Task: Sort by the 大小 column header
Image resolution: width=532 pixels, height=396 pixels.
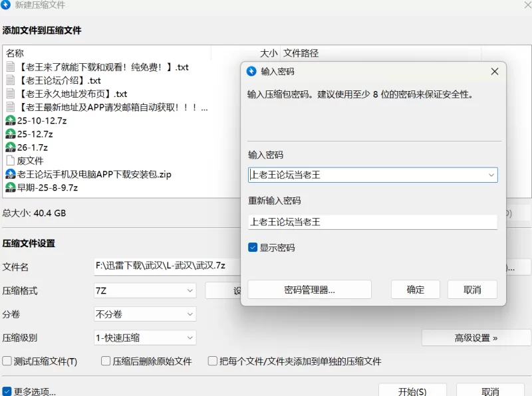Action: 269,53
